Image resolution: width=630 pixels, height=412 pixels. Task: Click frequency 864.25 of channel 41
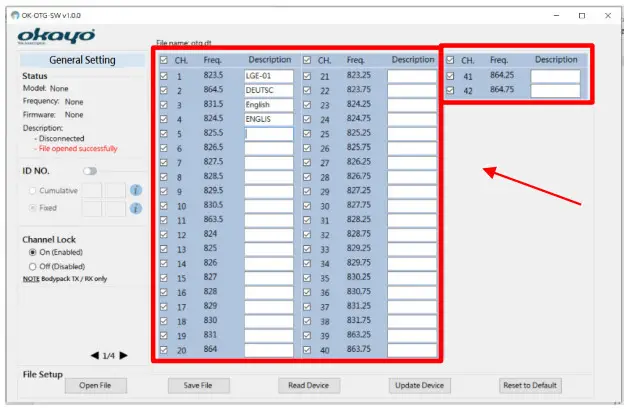(x=501, y=75)
